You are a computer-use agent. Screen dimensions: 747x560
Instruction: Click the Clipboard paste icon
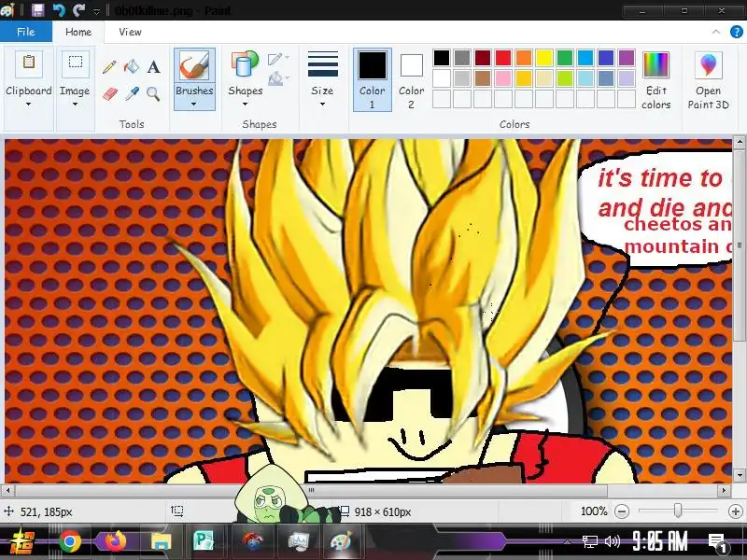coord(29,63)
